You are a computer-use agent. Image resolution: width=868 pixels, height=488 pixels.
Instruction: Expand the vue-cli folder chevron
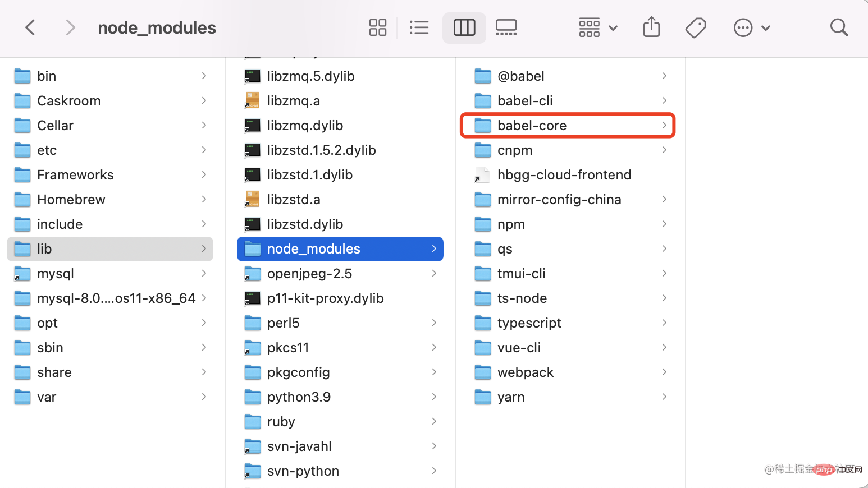[664, 347]
